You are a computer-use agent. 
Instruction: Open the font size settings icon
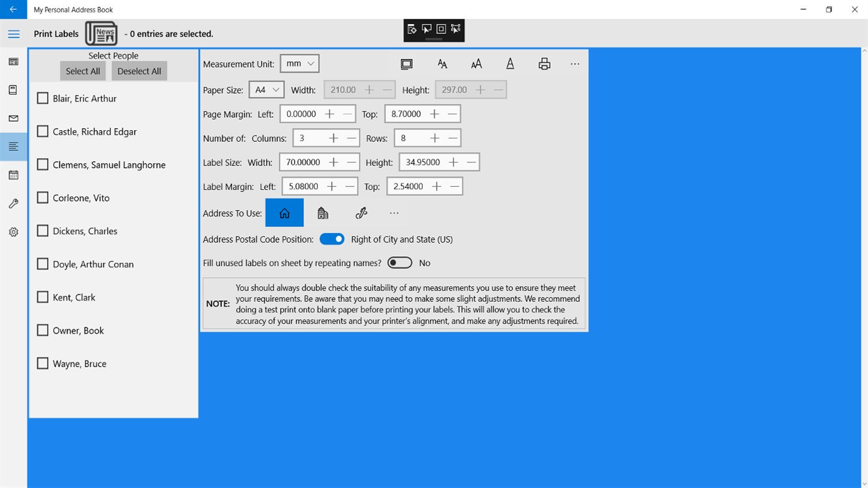click(x=476, y=63)
